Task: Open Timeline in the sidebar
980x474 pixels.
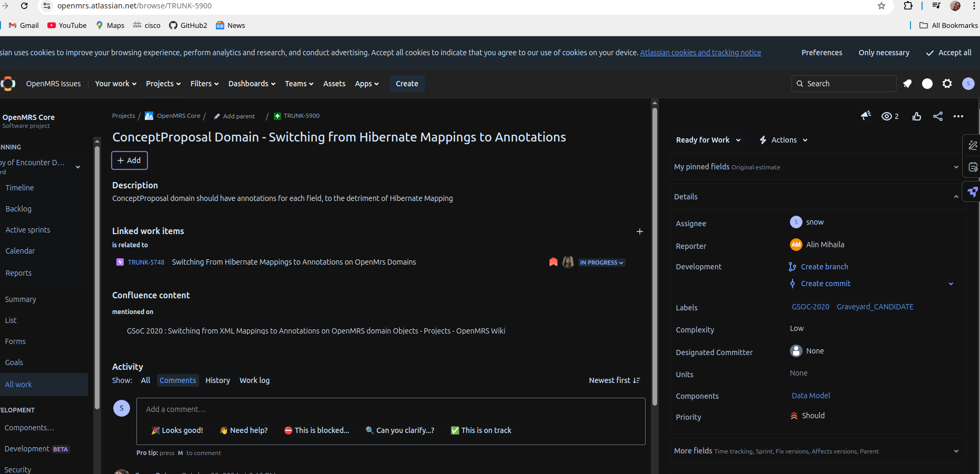Action: coord(19,188)
